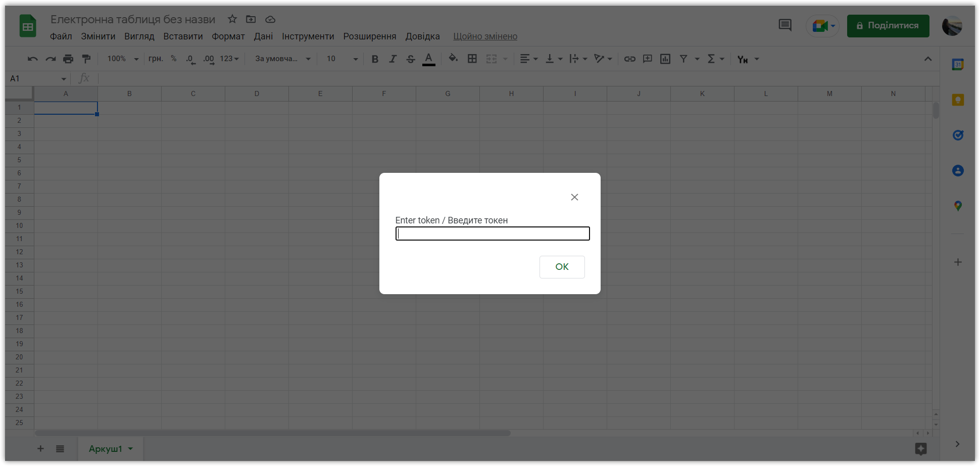Collapse the menus with chevron
Screen dimensions: 980x466
click(928, 59)
